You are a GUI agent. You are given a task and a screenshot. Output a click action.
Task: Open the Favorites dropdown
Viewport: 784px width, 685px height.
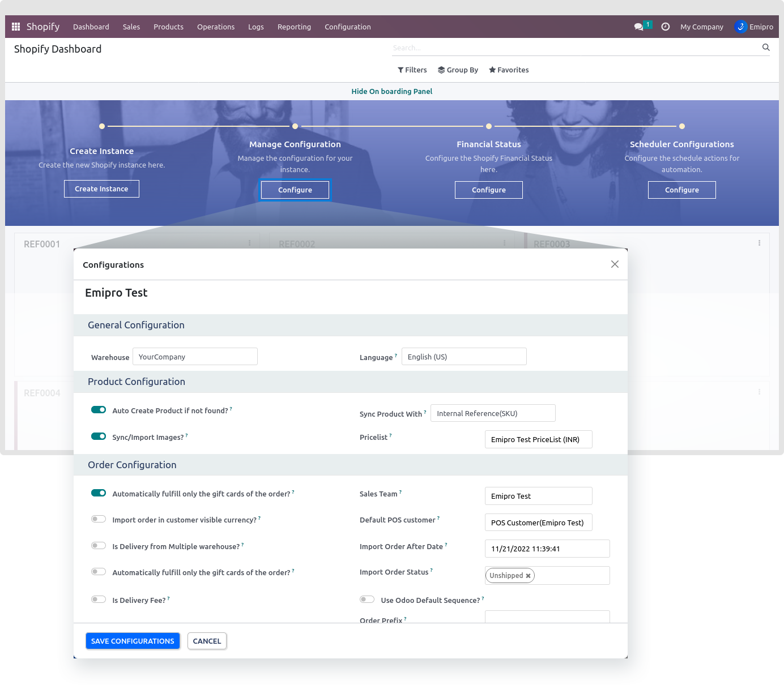click(509, 70)
